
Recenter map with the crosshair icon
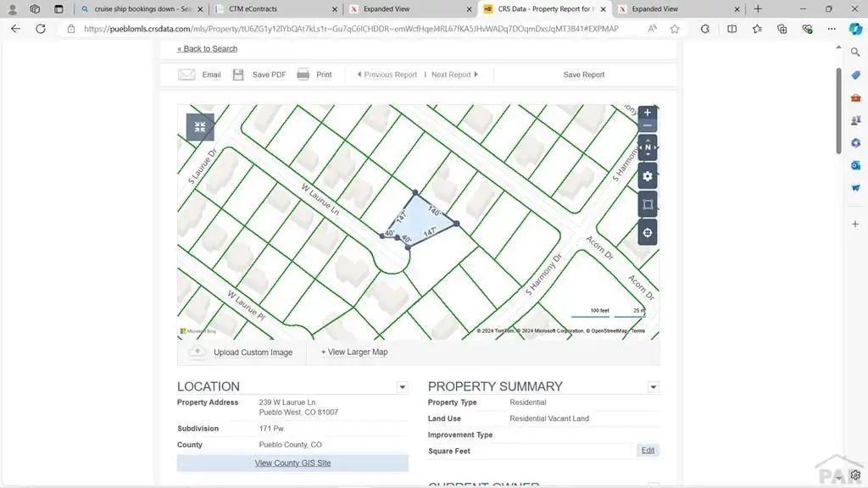coord(647,233)
